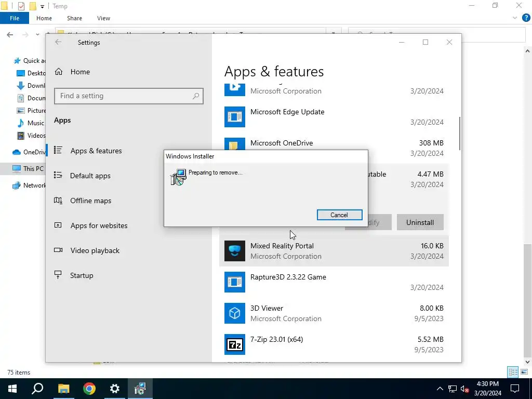Select the Mixed Reality Portal app icon
The width and height of the screenshot is (532, 399).
pyautogui.click(x=235, y=251)
